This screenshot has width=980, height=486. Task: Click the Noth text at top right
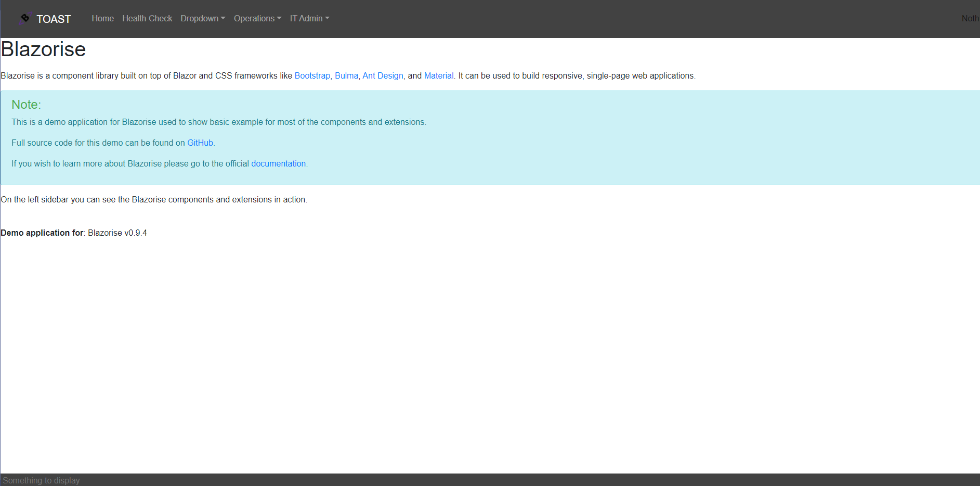(970, 18)
